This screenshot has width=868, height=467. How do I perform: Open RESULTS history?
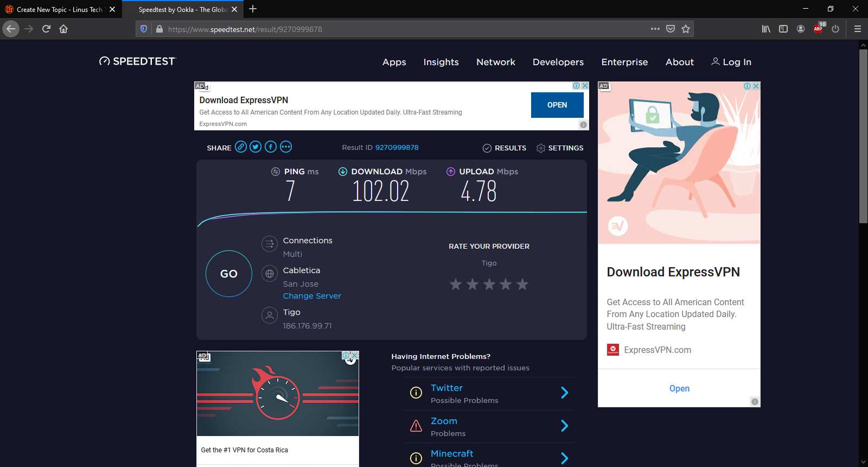coord(505,148)
